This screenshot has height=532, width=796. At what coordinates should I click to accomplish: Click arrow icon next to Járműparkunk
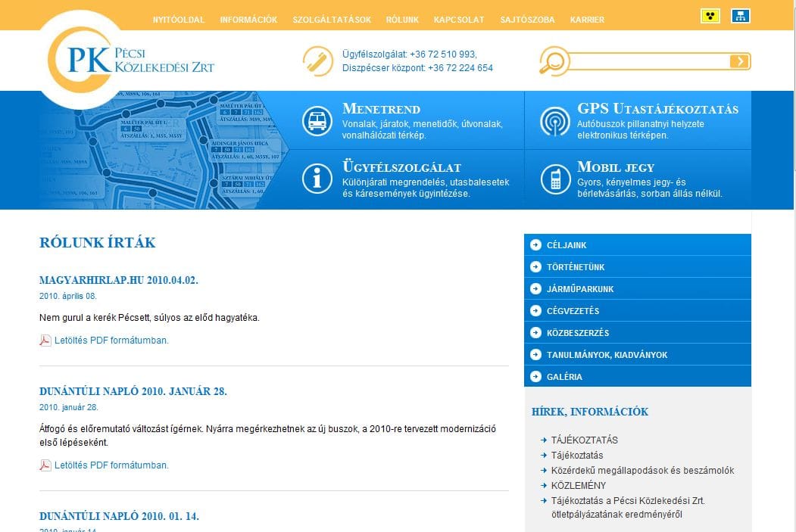tap(535, 288)
